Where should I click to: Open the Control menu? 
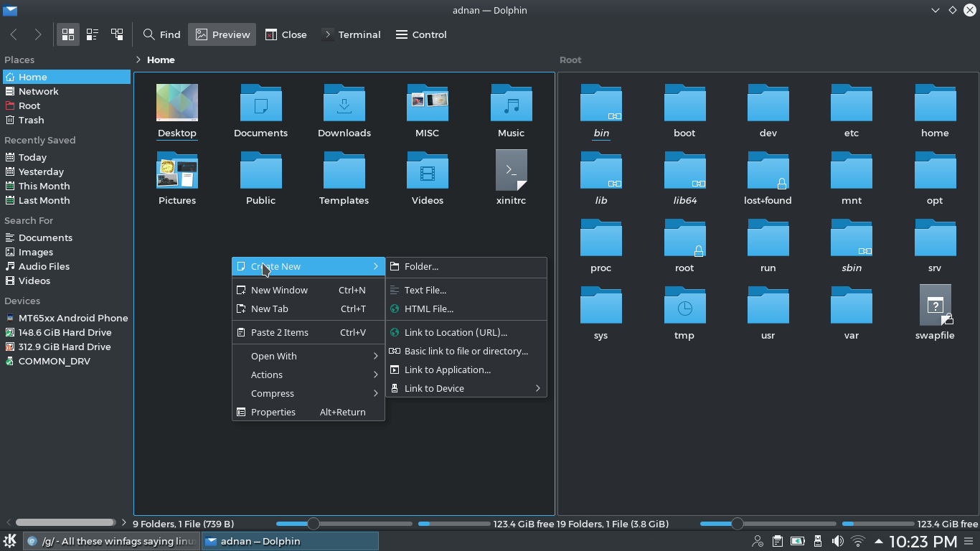click(421, 34)
